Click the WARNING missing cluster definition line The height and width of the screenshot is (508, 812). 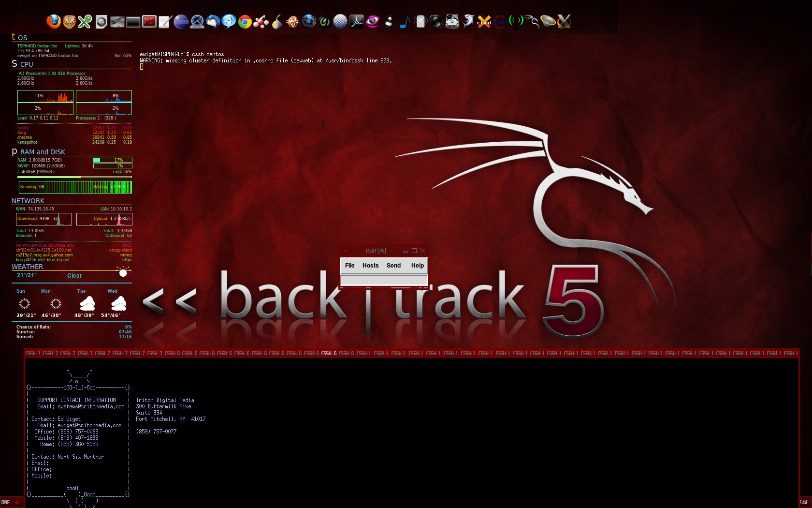[266, 60]
